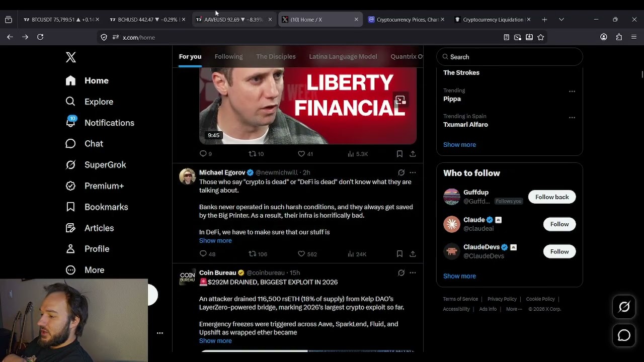Open Premium+ in the sidebar
This screenshot has width=644, height=362.
[x=95, y=186]
